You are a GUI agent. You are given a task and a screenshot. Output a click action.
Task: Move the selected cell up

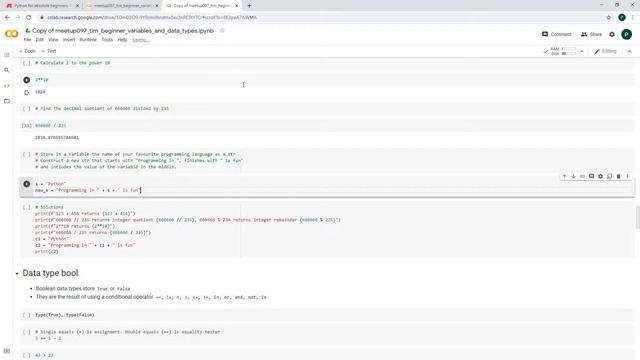pos(564,176)
